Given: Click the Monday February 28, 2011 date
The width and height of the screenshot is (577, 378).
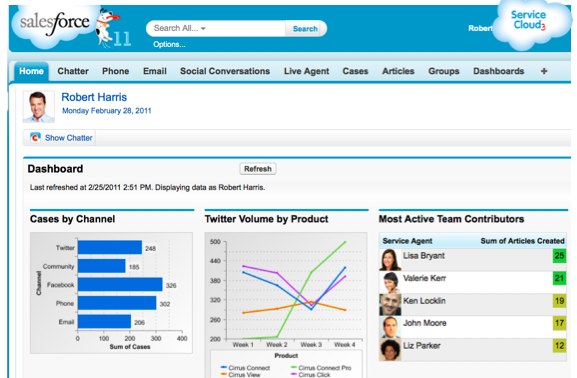Looking at the screenshot, I should click(107, 111).
